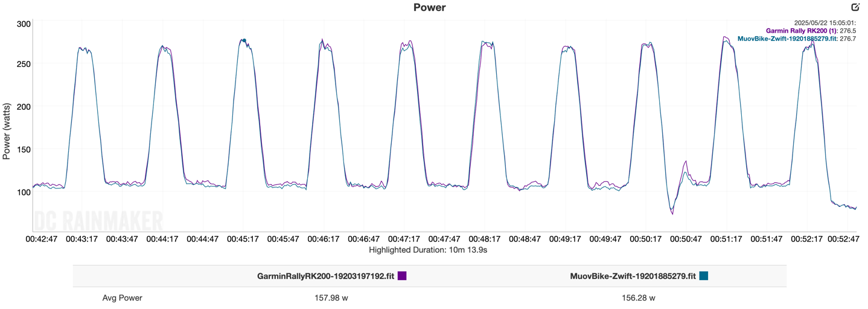Click the 250 value on the power axis
Image resolution: width=868 pixels, height=309 pixels.
pos(24,64)
